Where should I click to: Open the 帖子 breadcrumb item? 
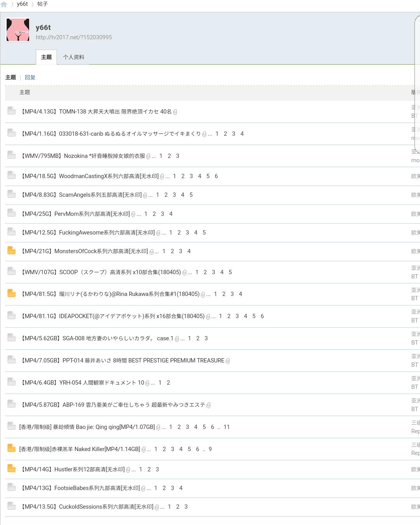pos(42,4)
